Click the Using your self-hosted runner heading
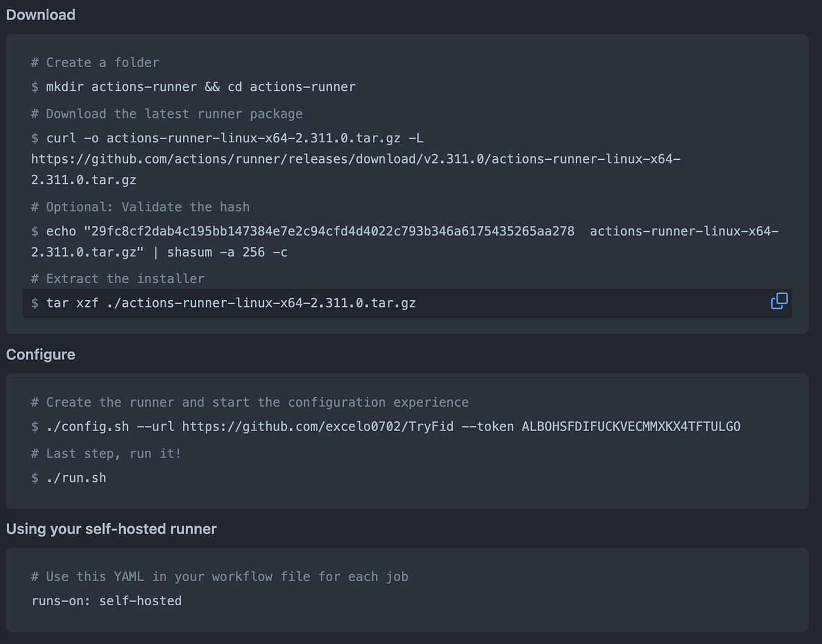The width and height of the screenshot is (822, 644). [x=111, y=529]
